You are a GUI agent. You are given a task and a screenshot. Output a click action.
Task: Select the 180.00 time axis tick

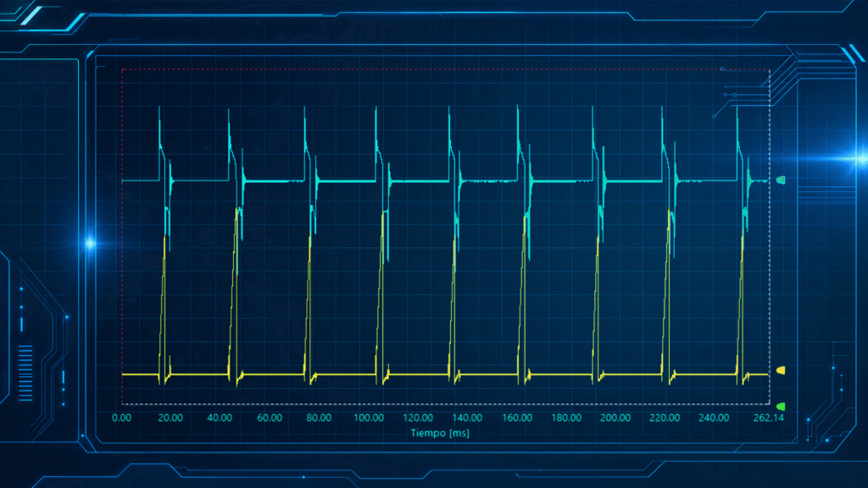point(566,418)
